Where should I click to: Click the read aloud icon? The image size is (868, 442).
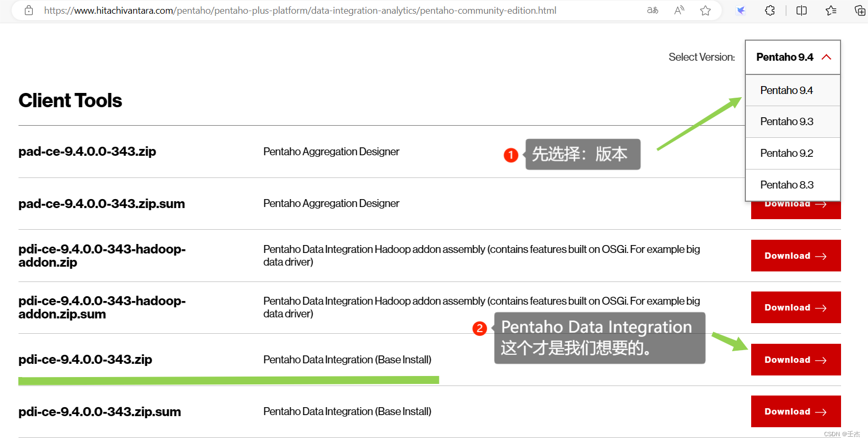click(679, 11)
